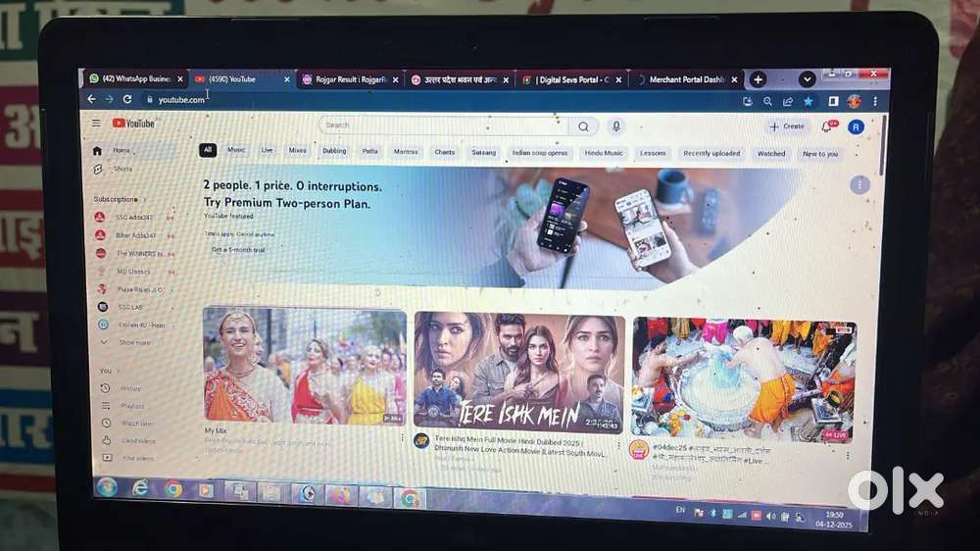Reload the YouTube page
Screen dimensions: 980x551
coord(127,99)
